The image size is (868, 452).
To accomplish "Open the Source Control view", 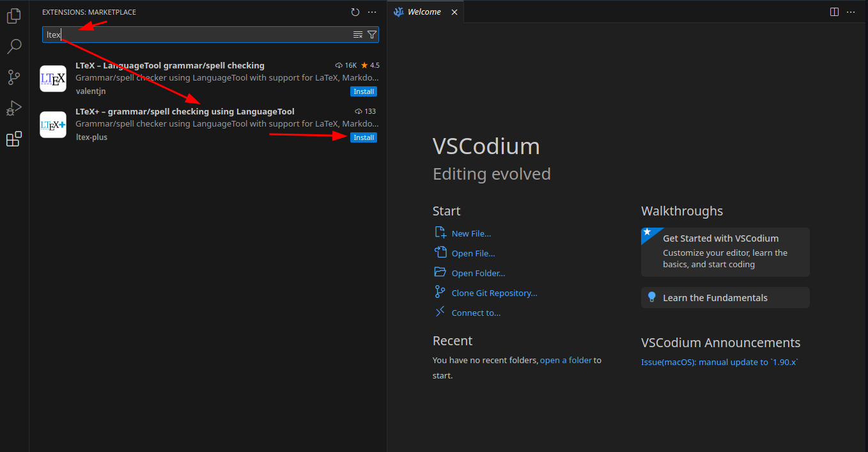I will click(x=14, y=77).
